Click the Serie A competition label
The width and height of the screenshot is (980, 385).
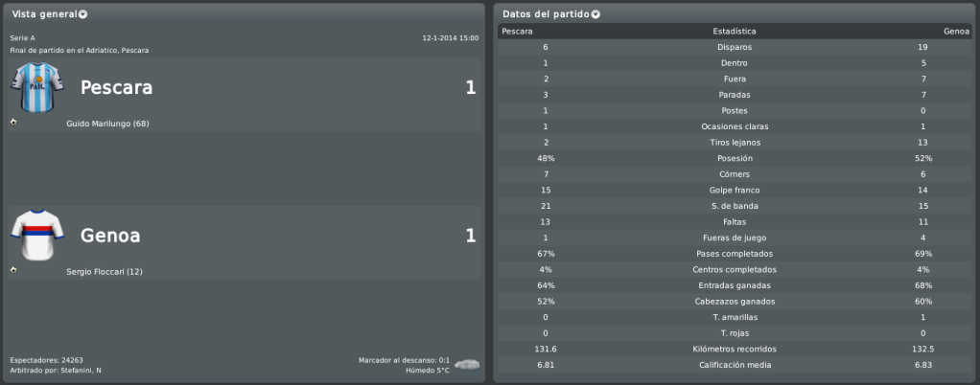(22, 38)
